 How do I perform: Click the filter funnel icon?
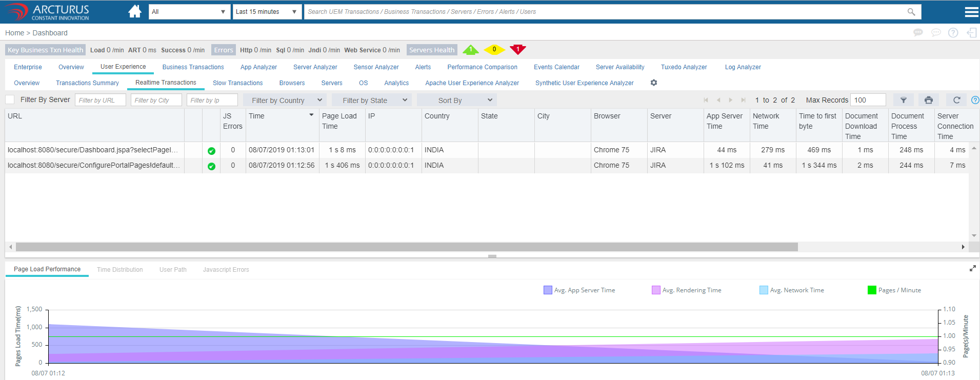tap(904, 100)
